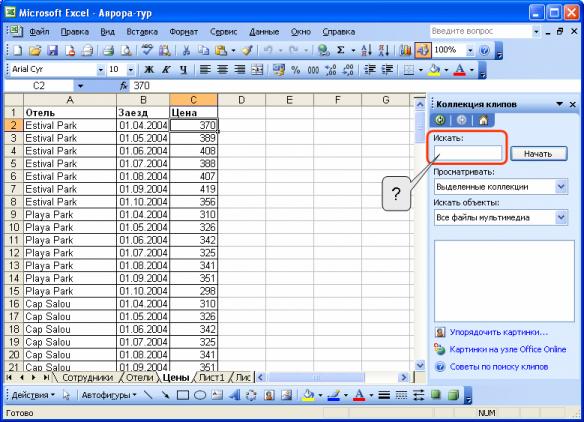584x422 pixels.
Task: Apply Percent style format
Action: click(x=296, y=70)
